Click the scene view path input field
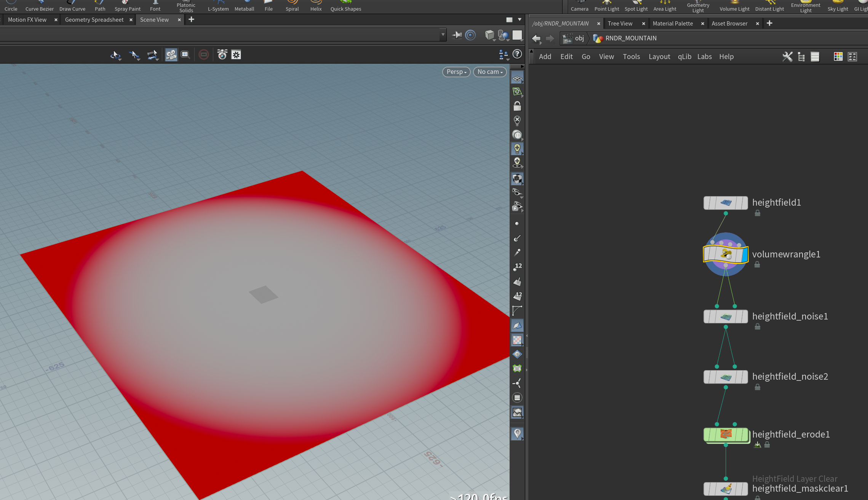This screenshot has height=500, width=868. pos(219,35)
